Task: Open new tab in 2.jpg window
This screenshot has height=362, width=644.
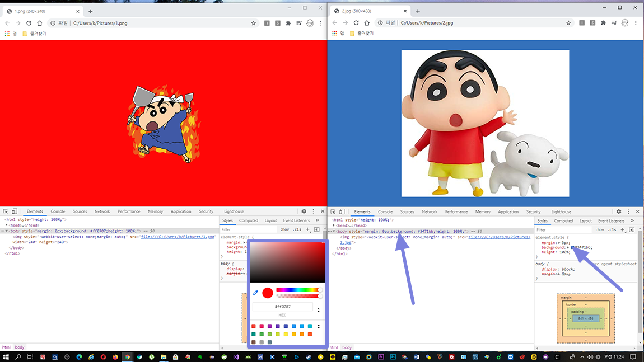Action: (x=418, y=11)
